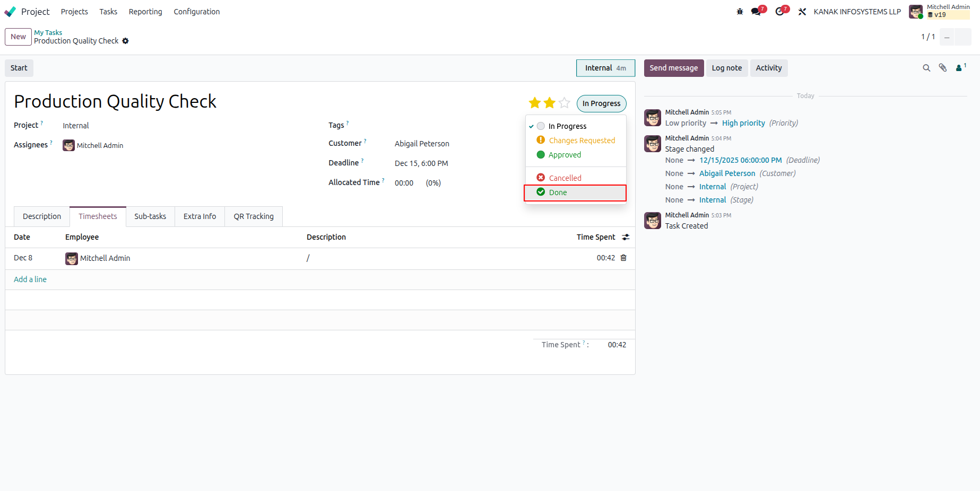Open the Configuration menu
Image resolution: width=980 pixels, height=491 pixels.
pos(197,12)
